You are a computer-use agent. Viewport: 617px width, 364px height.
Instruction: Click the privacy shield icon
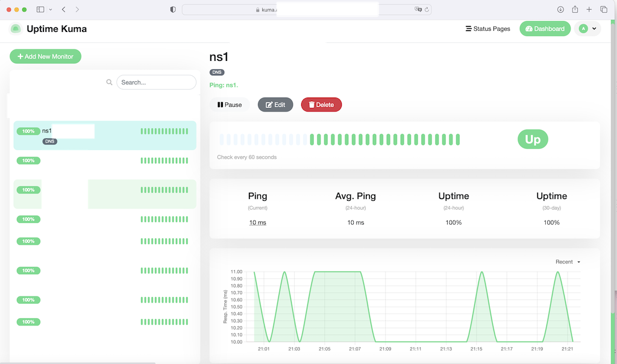tap(173, 10)
